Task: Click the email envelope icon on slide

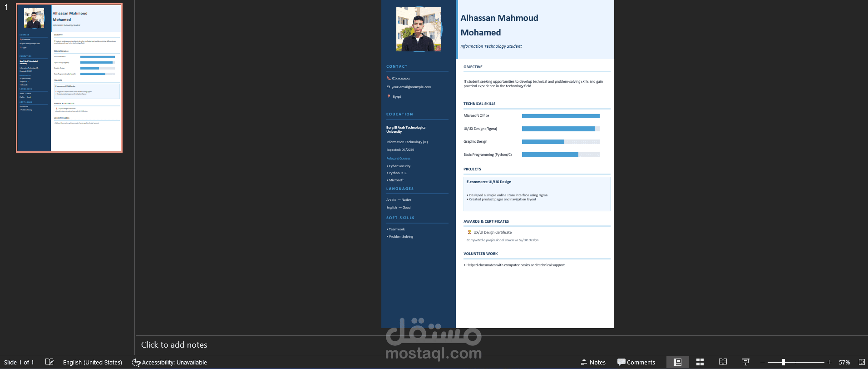Action: point(388,87)
